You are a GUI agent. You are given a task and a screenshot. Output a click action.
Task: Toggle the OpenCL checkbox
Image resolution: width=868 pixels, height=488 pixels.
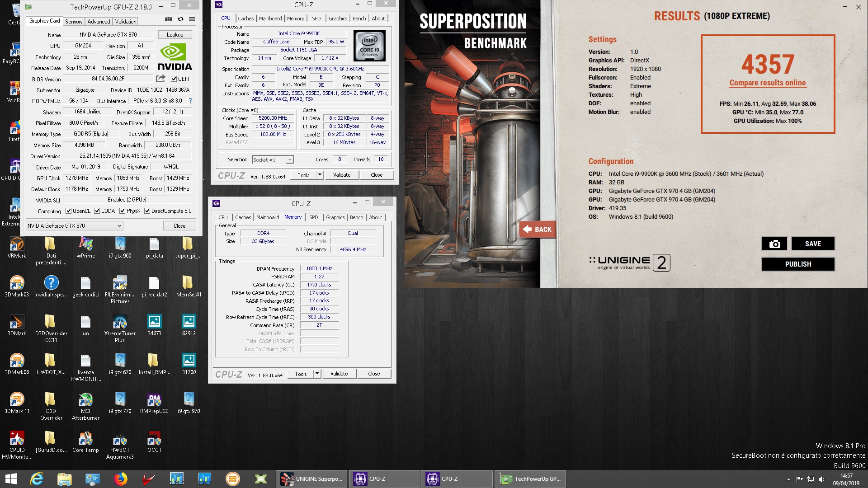pyautogui.click(x=68, y=211)
